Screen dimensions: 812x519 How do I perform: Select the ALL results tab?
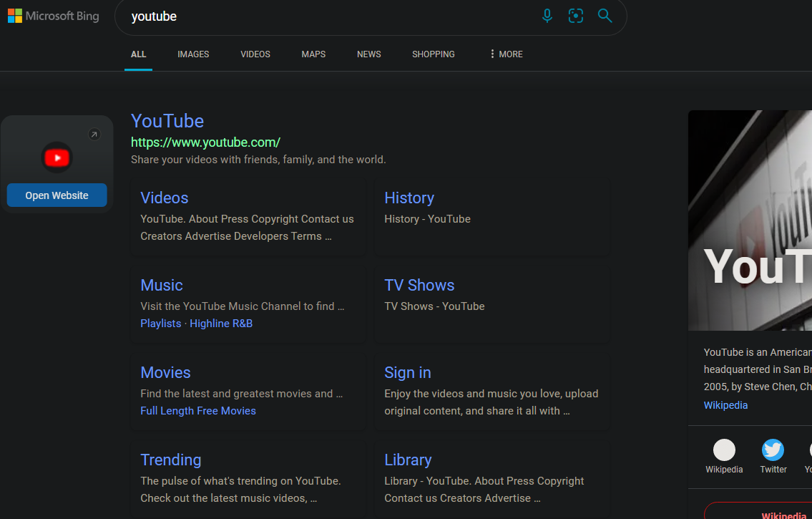click(x=138, y=54)
